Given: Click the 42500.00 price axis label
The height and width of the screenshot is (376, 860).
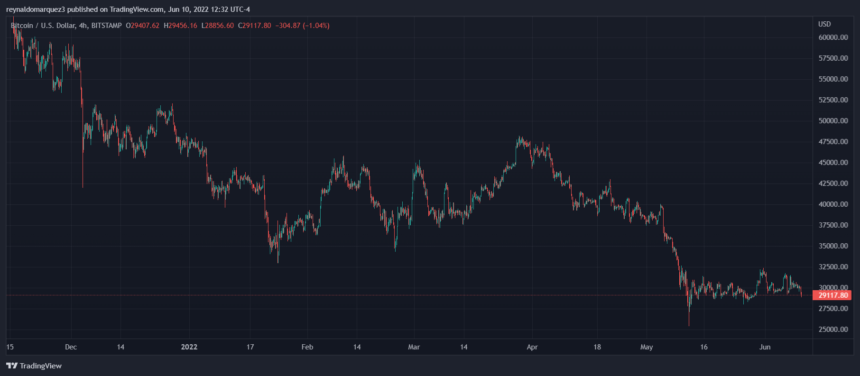Looking at the screenshot, I should point(833,183).
